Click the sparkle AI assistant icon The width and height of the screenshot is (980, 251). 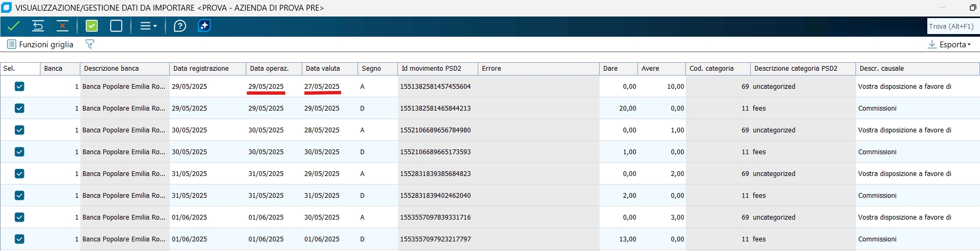coord(204,26)
